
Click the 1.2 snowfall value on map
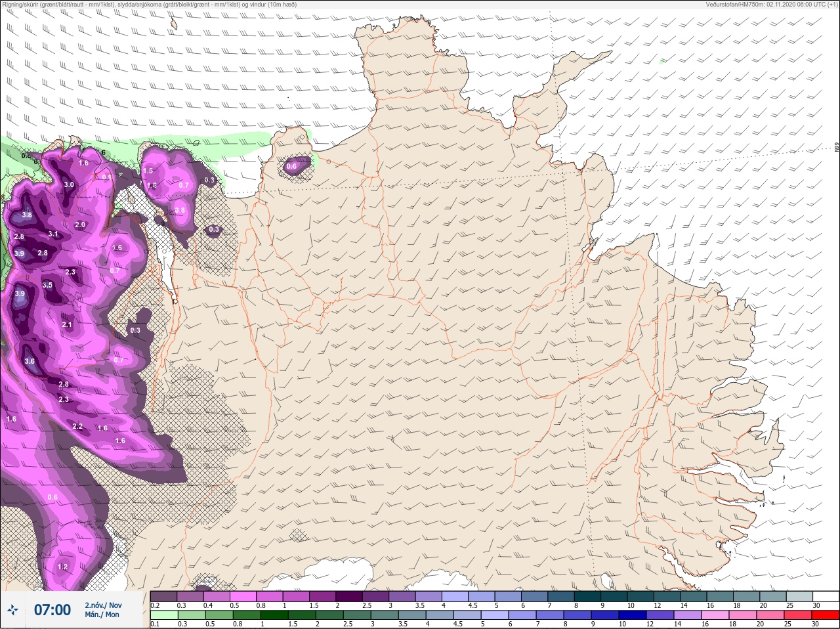coord(63,567)
